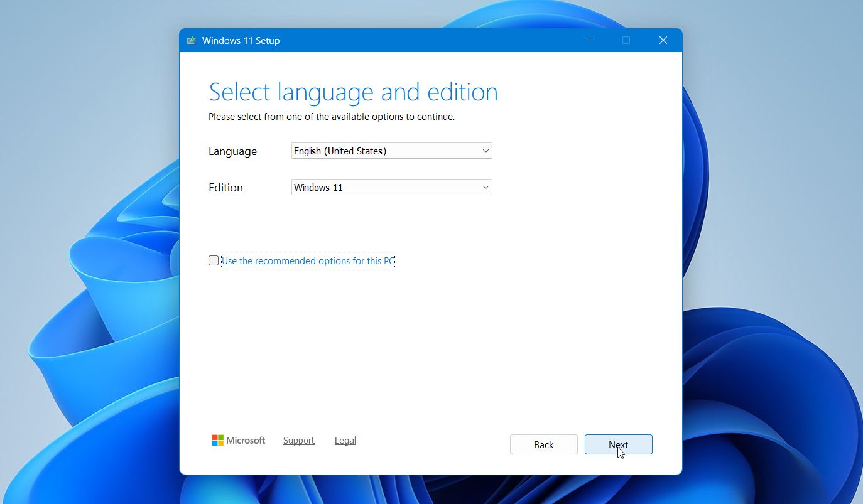Click the 'Select language and edition' heading
This screenshot has width=863, height=504.
pos(353,92)
